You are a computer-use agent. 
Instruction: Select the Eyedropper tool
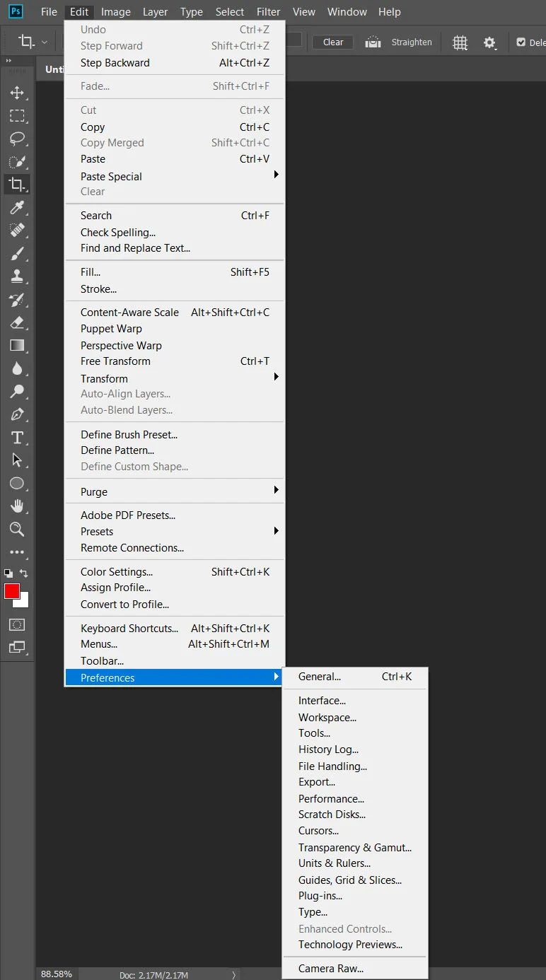[17, 208]
